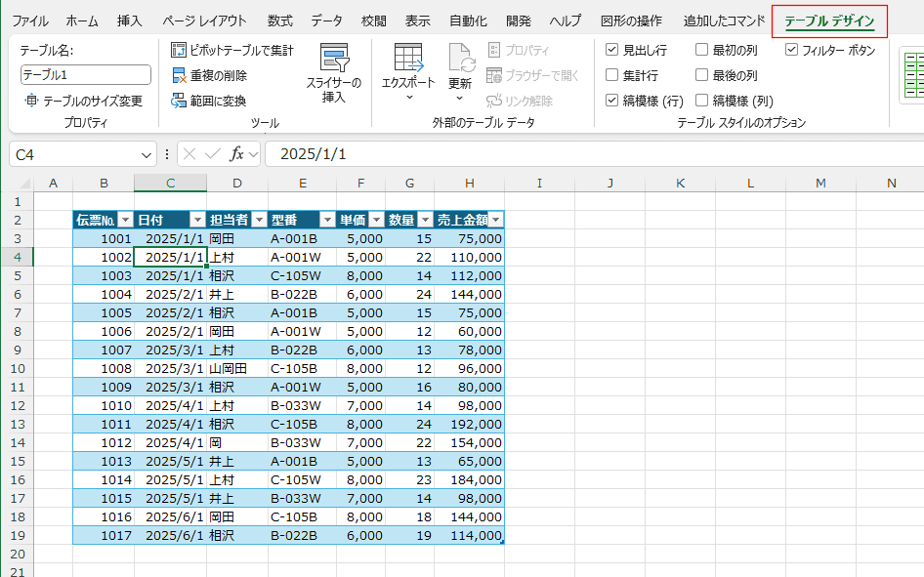Click the 範囲に変換 icon
The height and width of the screenshot is (577, 924).
tap(180, 101)
